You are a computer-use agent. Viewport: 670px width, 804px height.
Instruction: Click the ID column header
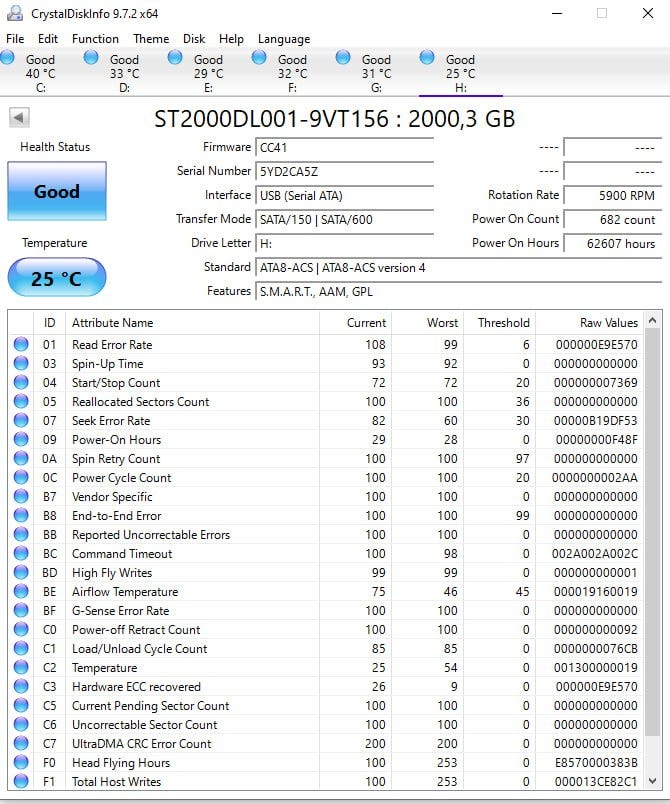(49, 323)
